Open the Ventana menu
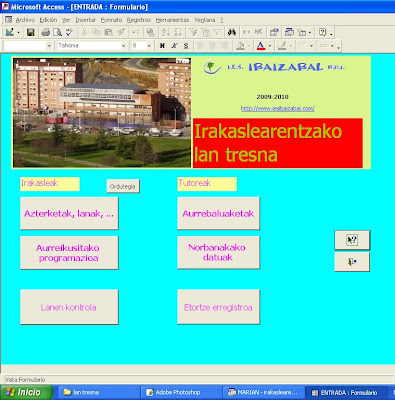 (x=204, y=20)
